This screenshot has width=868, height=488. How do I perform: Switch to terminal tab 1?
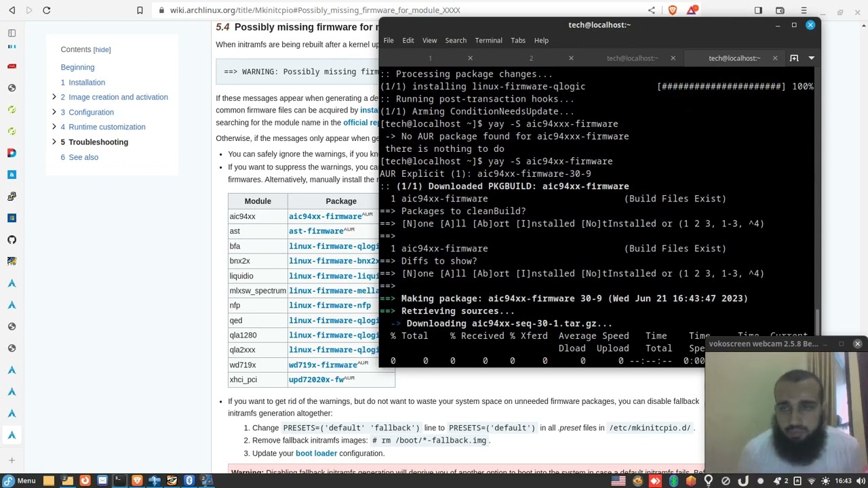pyautogui.click(x=430, y=58)
